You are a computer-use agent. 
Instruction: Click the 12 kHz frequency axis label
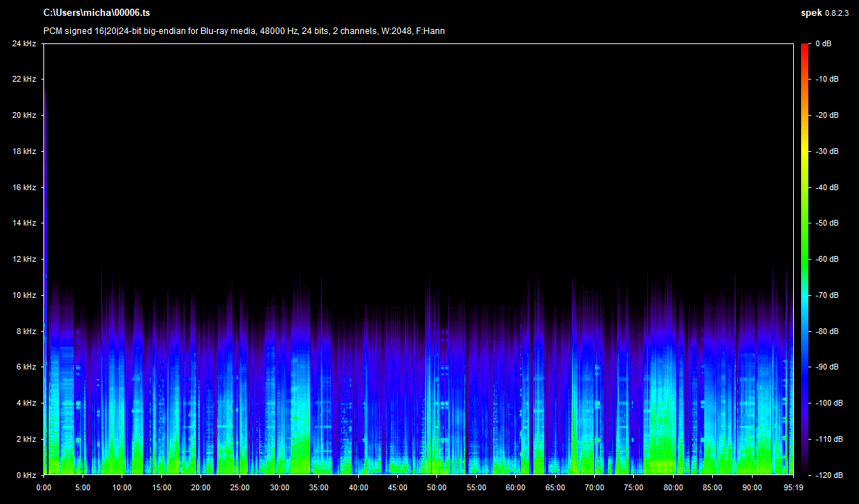[25, 259]
